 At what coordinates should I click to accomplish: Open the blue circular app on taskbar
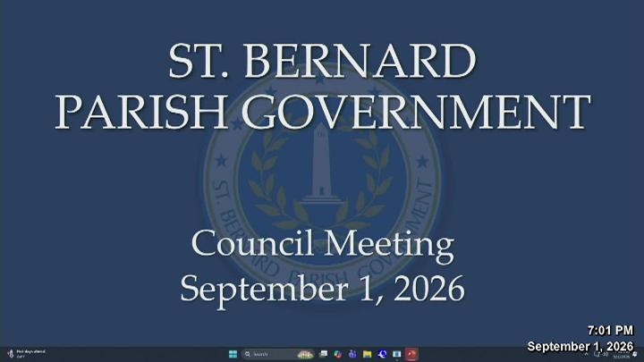tap(382, 354)
